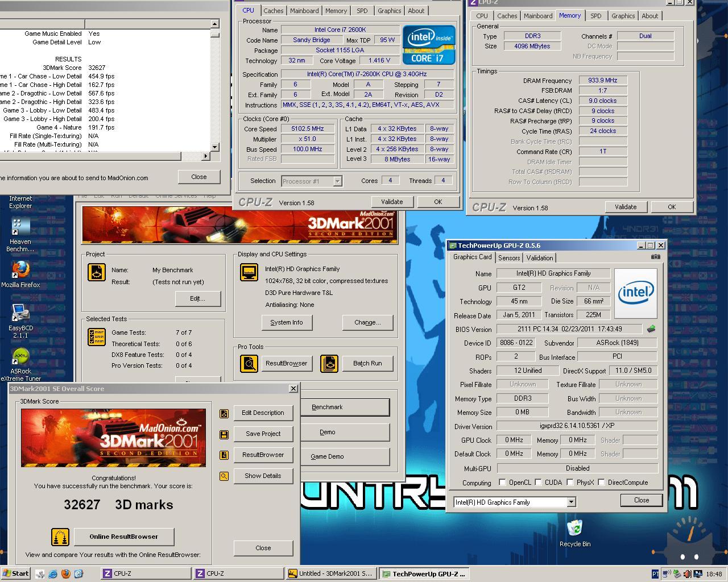Click Close in the MadOnion info dialog
The width and height of the screenshot is (728, 582).
pos(198,177)
